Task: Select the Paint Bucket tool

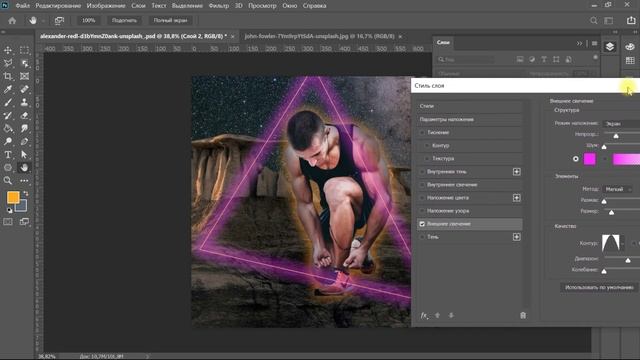Action: pos(8,128)
